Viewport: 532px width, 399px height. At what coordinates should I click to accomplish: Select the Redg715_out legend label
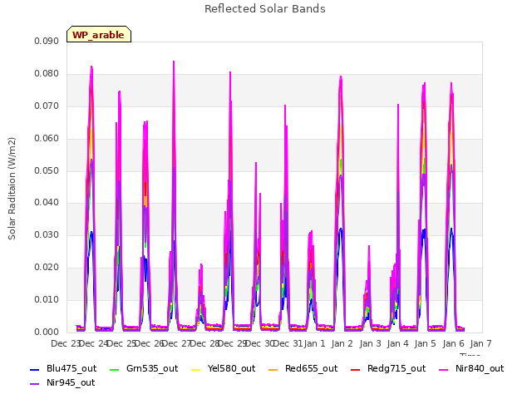(x=397, y=368)
